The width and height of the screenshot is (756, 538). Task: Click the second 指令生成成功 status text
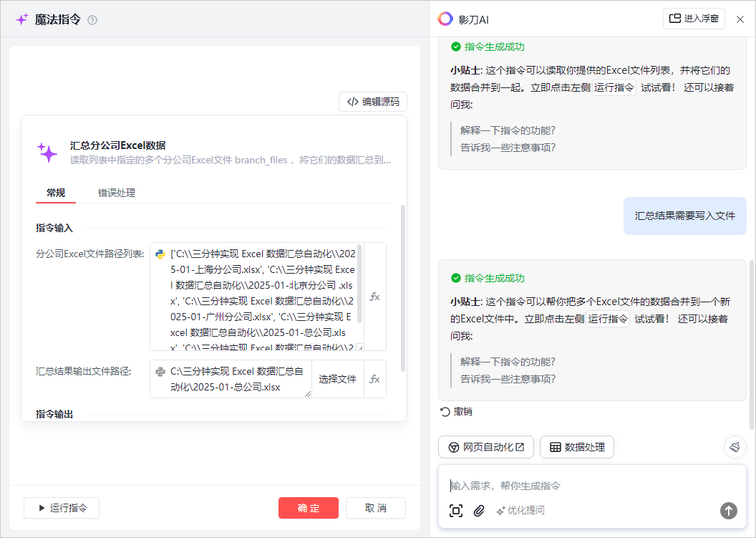(494, 279)
